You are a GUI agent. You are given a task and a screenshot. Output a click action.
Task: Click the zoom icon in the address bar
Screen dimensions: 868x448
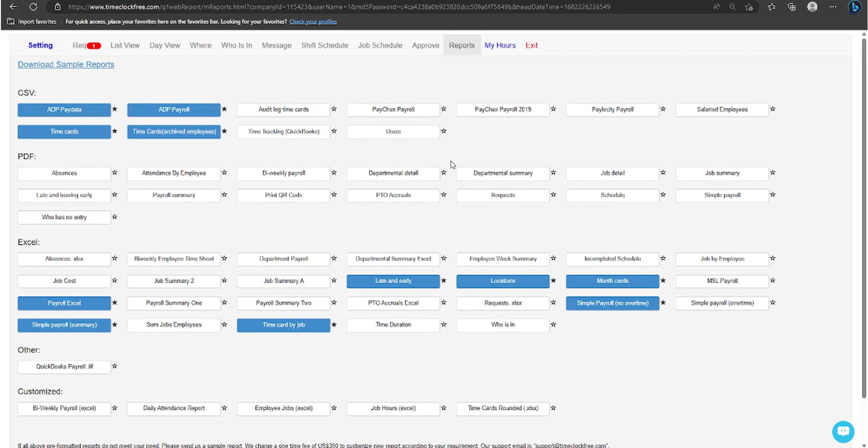tap(732, 7)
